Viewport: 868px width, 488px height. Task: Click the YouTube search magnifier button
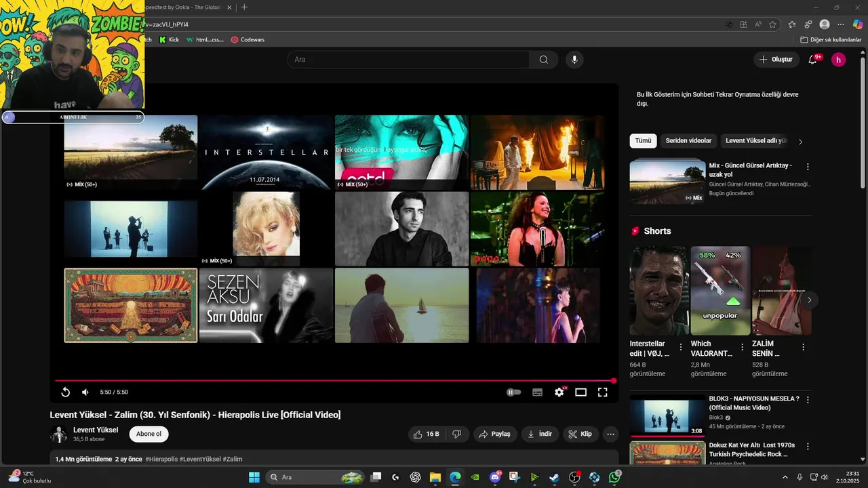click(x=543, y=60)
